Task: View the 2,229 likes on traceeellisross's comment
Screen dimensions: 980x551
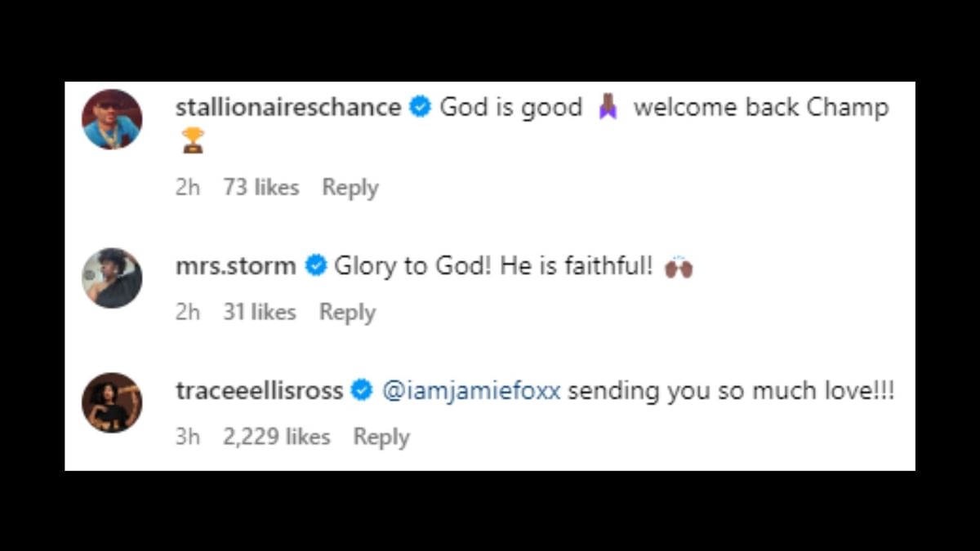Action: point(278,437)
